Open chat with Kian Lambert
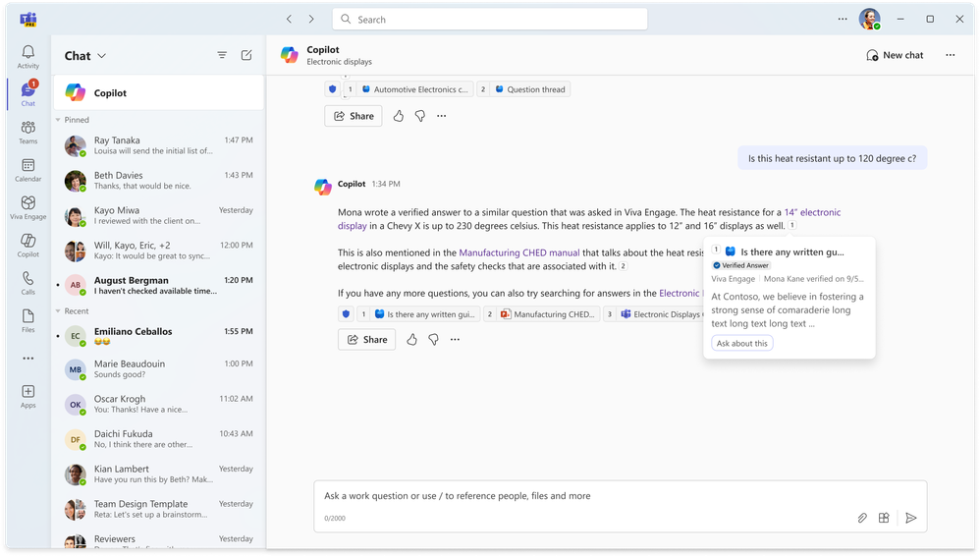 click(x=159, y=473)
